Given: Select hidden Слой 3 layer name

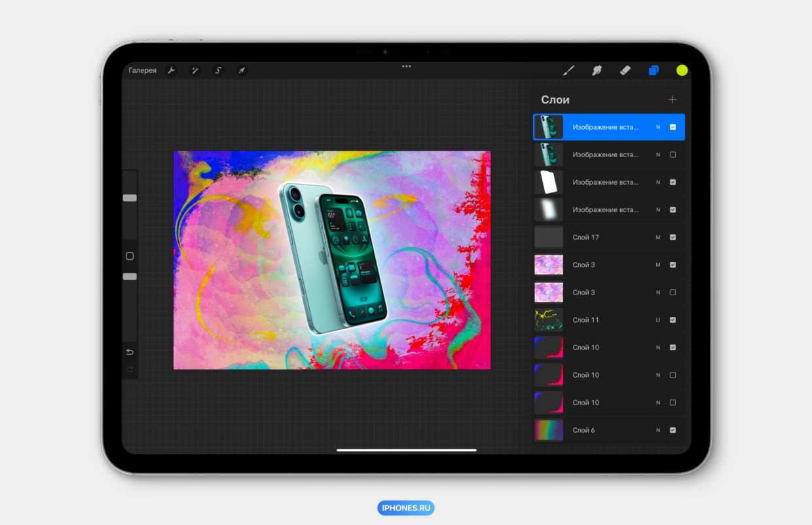Looking at the screenshot, I should click(583, 292).
